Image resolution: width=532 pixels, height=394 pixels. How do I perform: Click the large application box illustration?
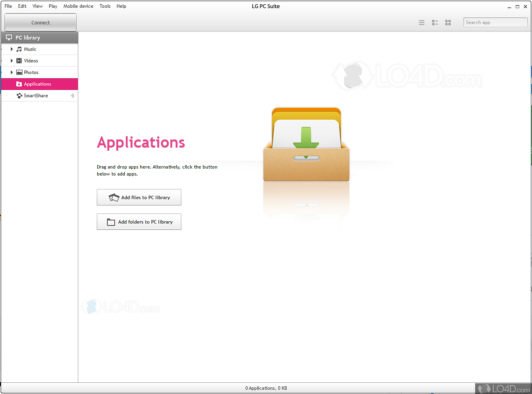pyautogui.click(x=306, y=144)
